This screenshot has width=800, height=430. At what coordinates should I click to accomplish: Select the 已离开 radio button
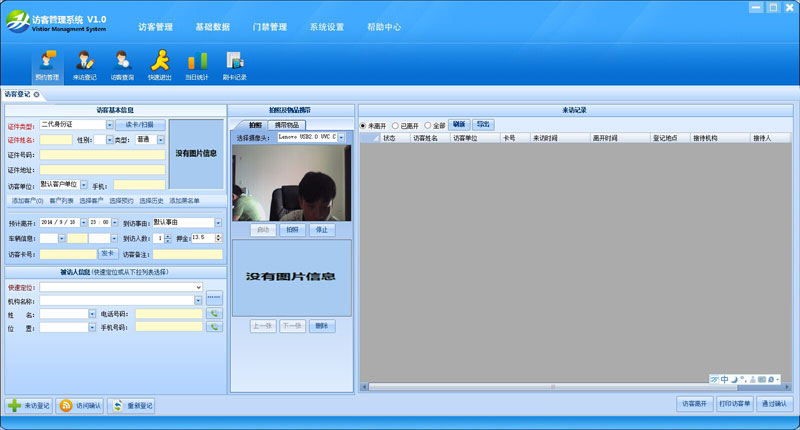(395, 125)
